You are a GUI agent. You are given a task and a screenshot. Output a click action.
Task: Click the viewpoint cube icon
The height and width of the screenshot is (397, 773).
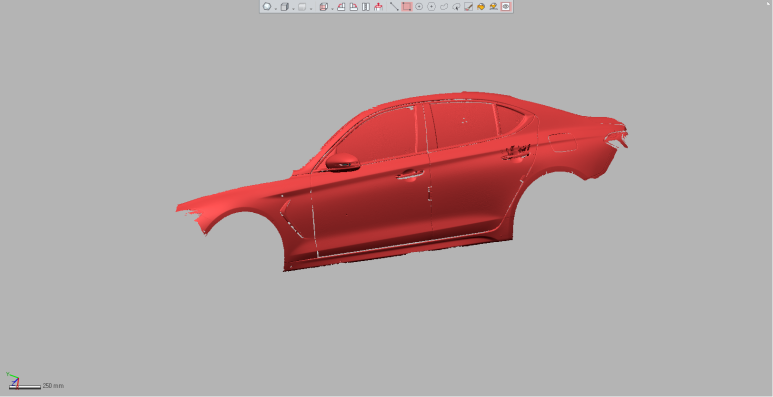284,6
